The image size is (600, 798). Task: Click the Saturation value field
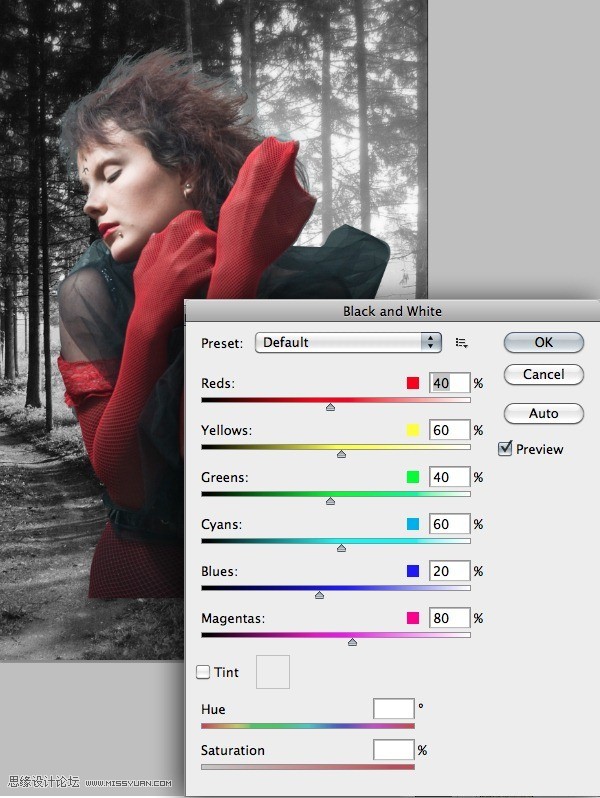click(393, 750)
